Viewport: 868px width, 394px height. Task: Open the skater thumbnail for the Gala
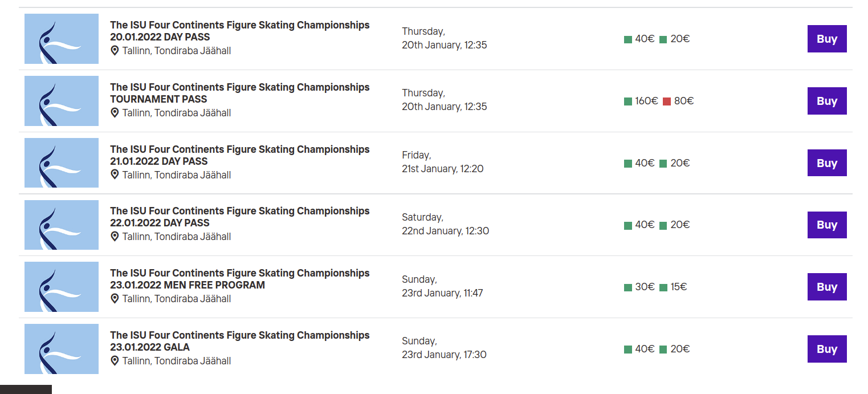[62, 349]
